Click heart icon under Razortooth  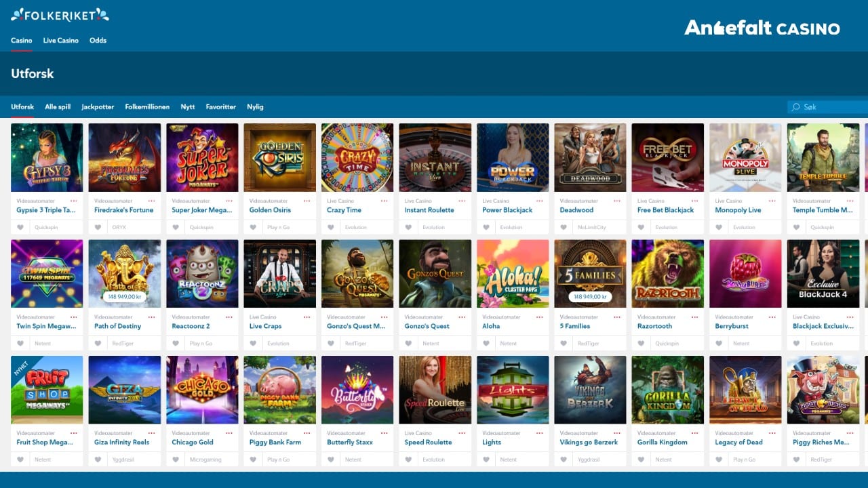click(642, 344)
